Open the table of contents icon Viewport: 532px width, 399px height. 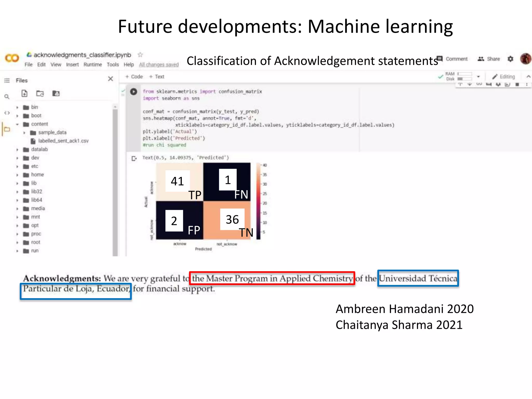tap(7, 81)
